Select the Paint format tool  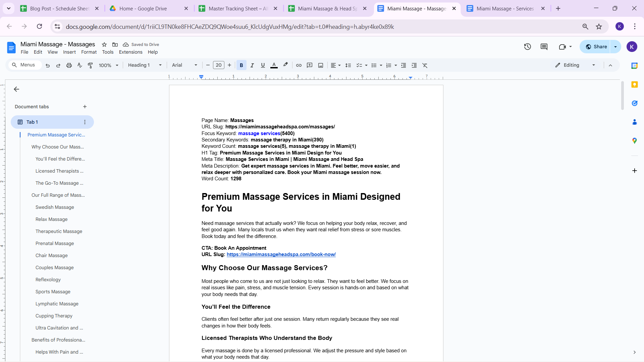(x=90, y=65)
